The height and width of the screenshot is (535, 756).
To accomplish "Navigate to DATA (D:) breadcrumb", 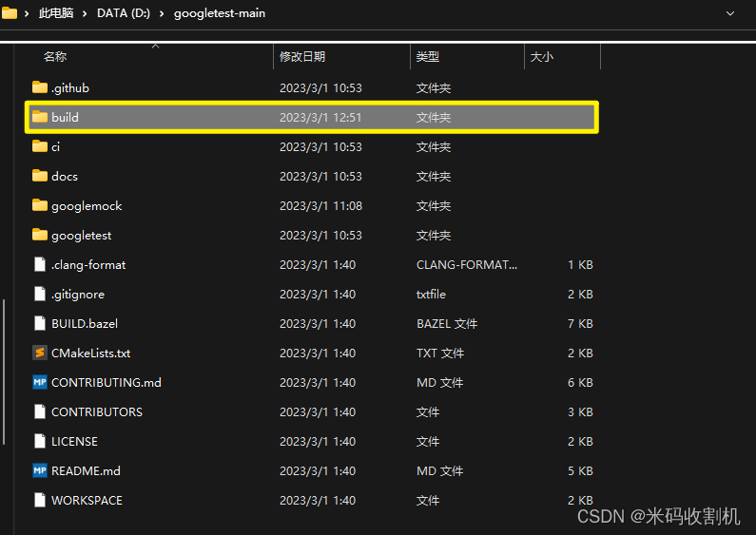I will [124, 13].
